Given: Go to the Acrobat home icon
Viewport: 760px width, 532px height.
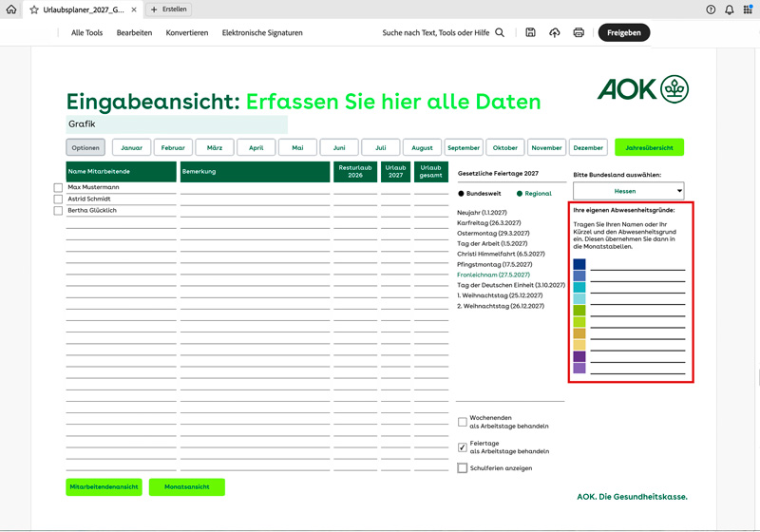Looking at the screenshot, I should (11, 9).
